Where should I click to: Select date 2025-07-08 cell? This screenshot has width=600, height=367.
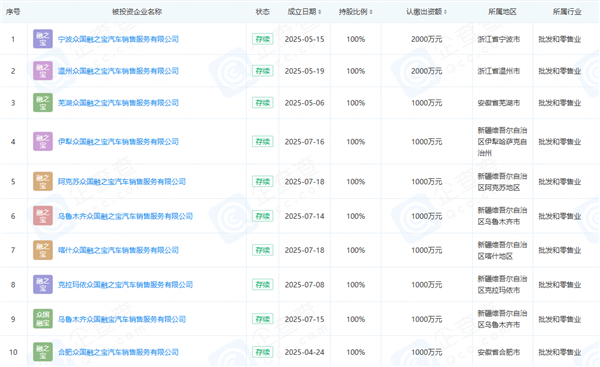point(304,285)
